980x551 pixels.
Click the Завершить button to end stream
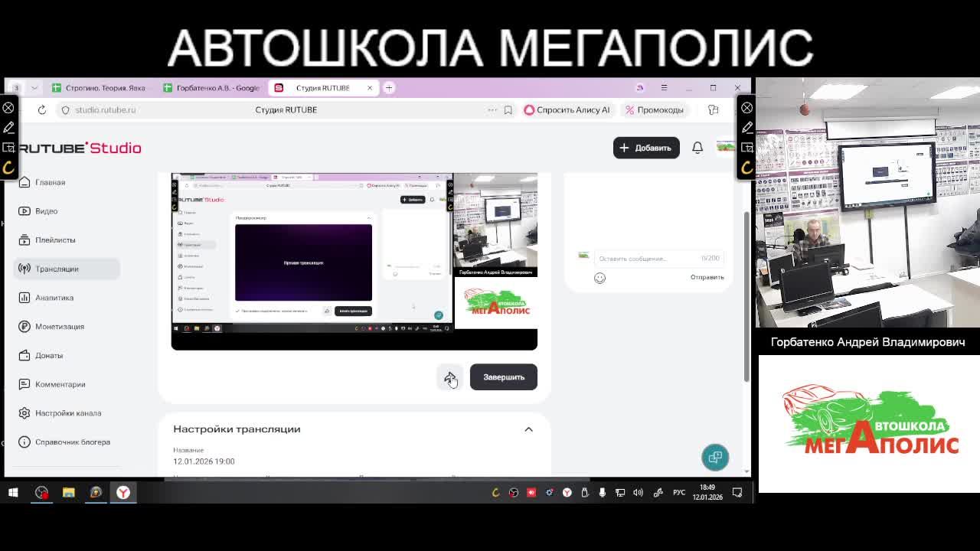504,377
